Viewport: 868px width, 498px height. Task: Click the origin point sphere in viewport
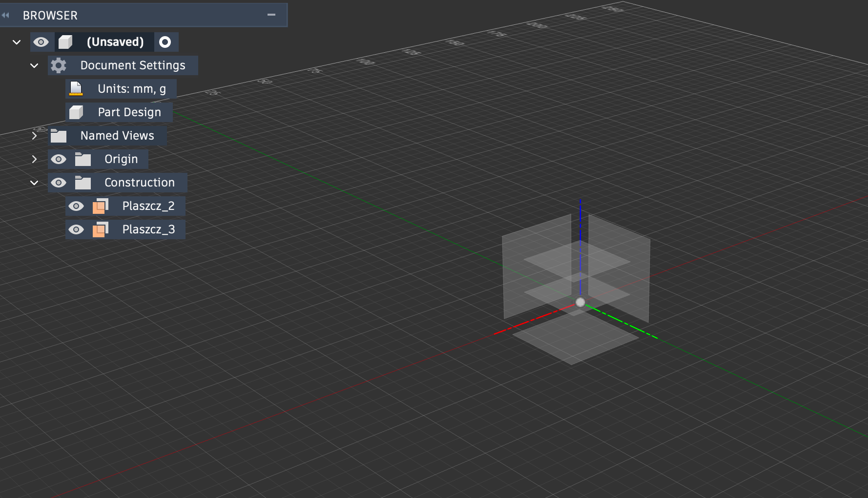click(x=580, y=302)
